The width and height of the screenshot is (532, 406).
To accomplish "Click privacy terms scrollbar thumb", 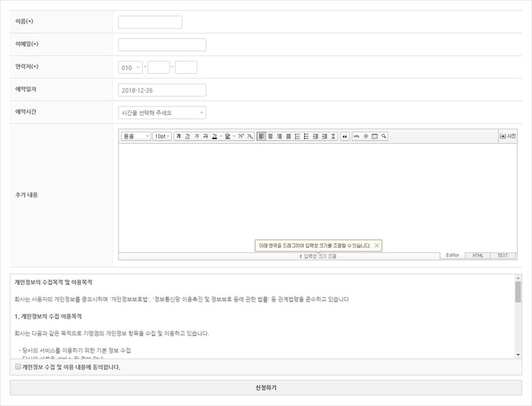I will tap(518, 292).
